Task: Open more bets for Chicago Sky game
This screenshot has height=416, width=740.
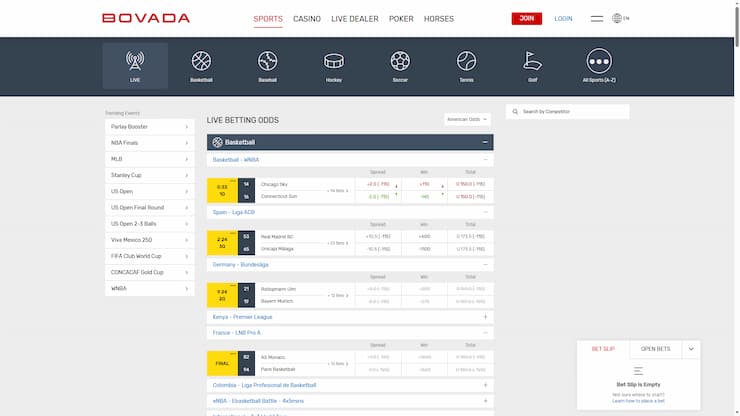Action: point(338,191)
